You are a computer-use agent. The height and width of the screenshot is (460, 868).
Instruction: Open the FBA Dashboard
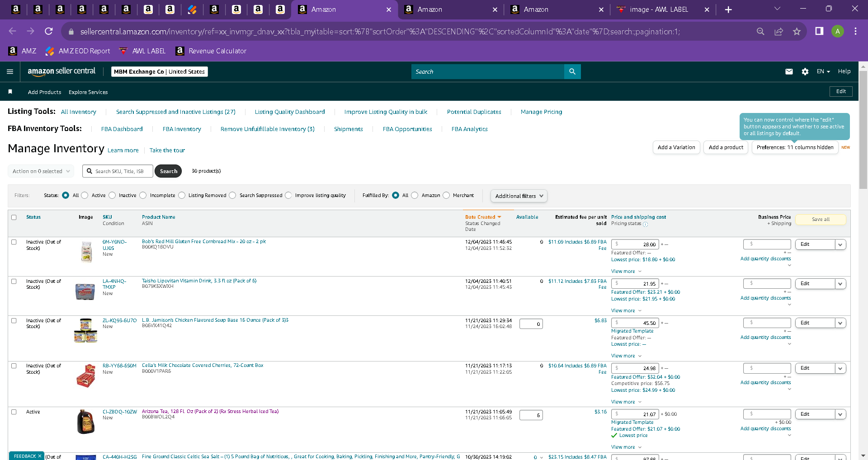122,129
